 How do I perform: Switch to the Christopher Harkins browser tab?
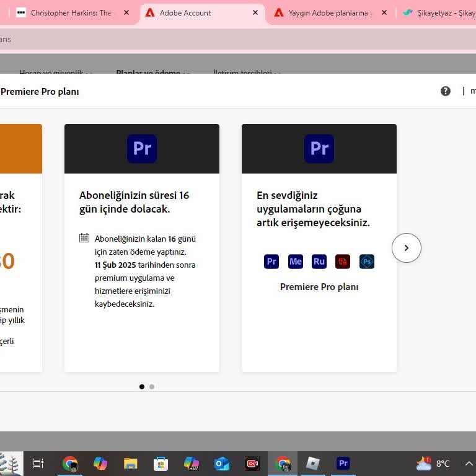[x=69, y=12]
